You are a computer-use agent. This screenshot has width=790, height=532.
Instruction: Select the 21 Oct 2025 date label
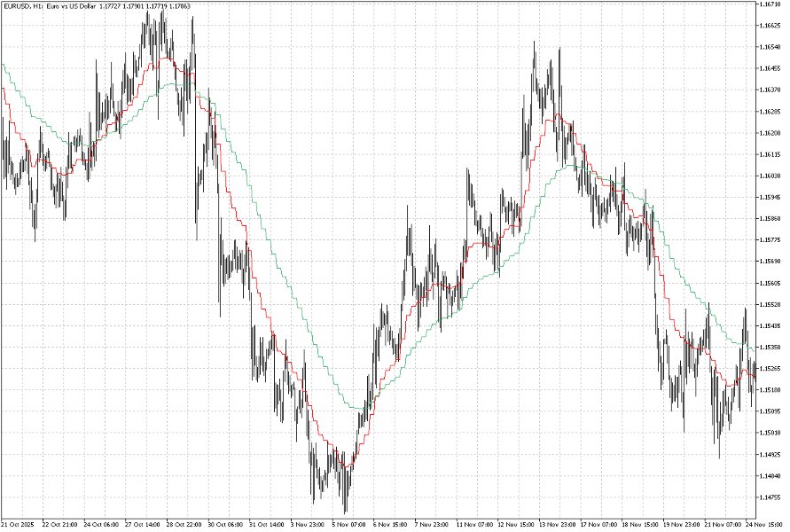point(20,524)
